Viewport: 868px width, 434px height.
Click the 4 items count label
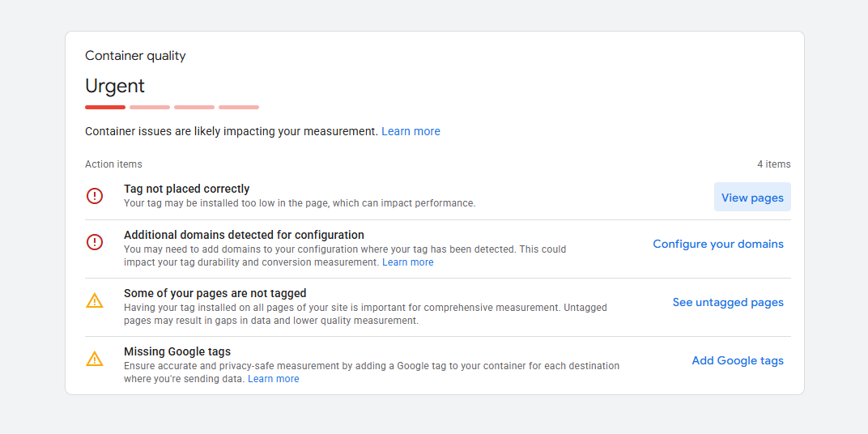click(x=774, y=164)
